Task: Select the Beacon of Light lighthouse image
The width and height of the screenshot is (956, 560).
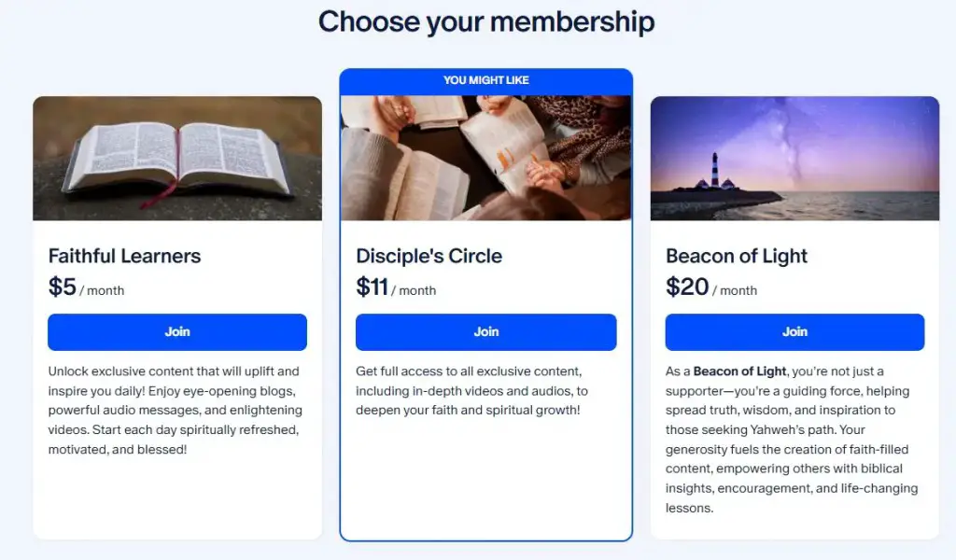Action: (x=794, y=157)
